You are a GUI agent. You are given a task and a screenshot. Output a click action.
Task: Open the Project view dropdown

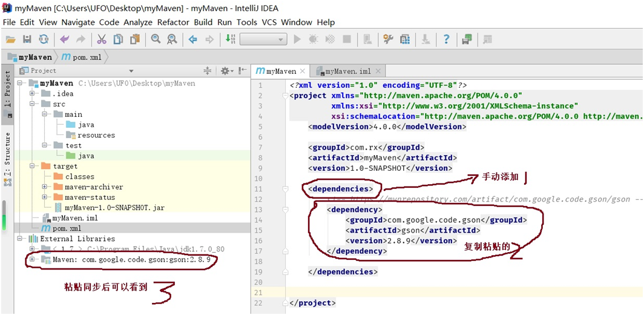pyautogui.click(x=131, y=71)
